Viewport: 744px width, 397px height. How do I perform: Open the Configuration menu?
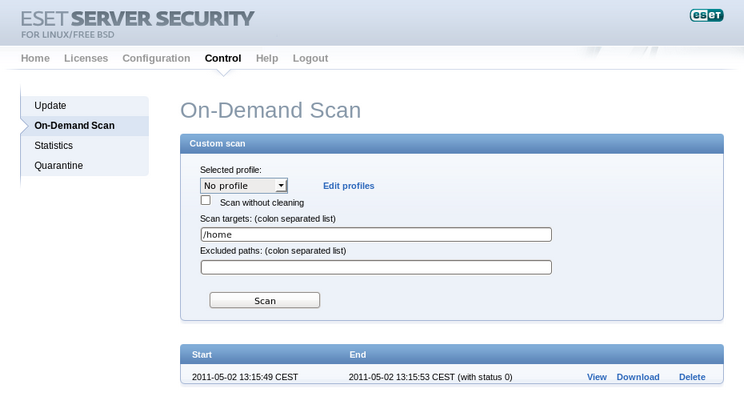[x=156, y=58]
